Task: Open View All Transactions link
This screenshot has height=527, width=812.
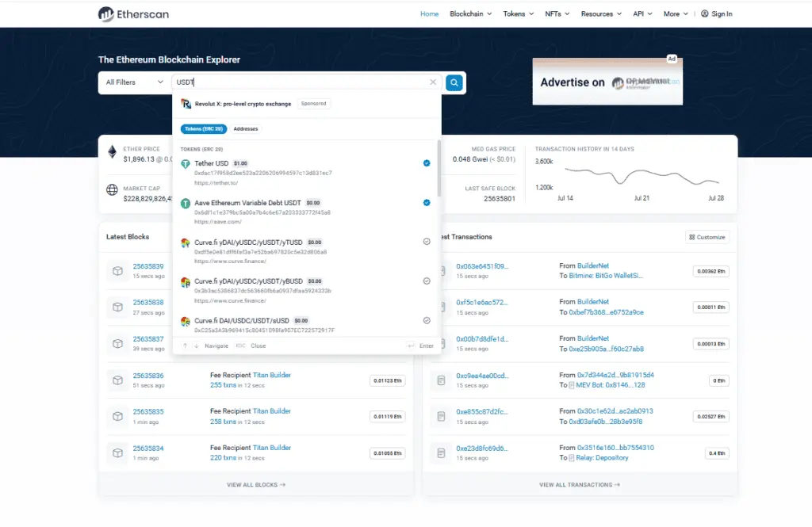Action: point(580,485)
